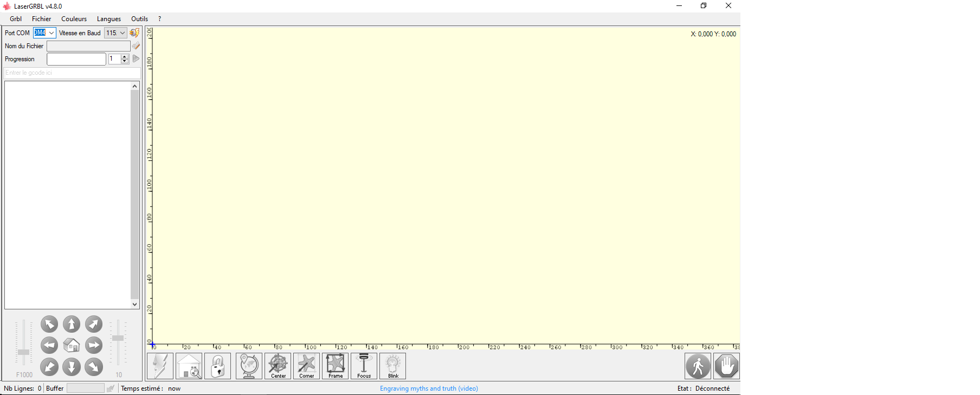
Task: Jog diagonally down-right with the arrow button
Action: (94, 367)
